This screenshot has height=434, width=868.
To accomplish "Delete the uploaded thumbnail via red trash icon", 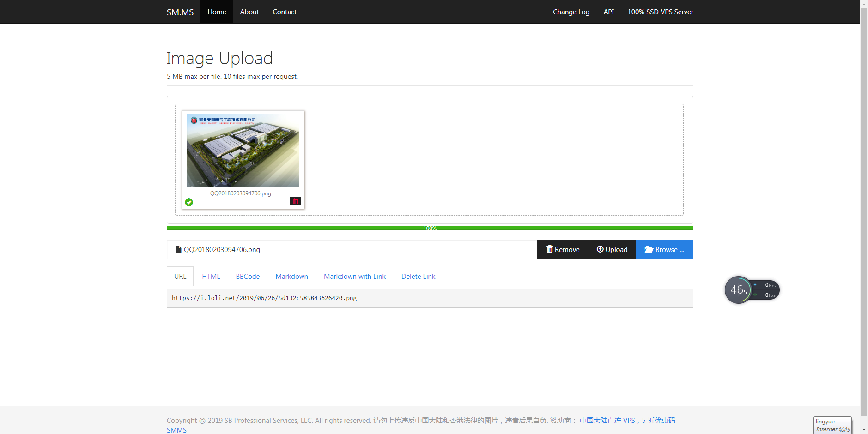I will pos(295,200).
